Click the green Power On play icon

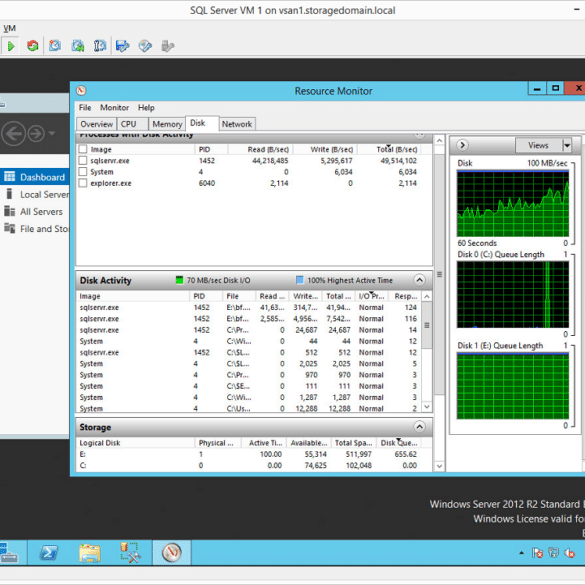point(11,46)
